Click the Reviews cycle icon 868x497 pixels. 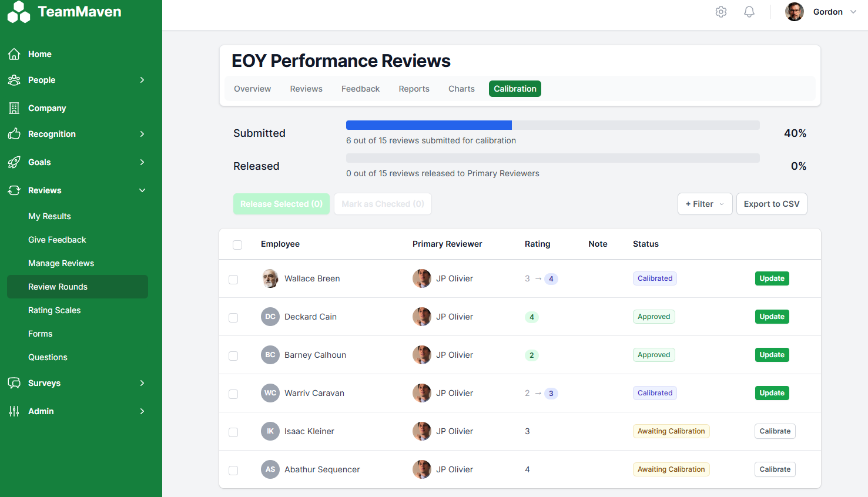tap(14, 190)
